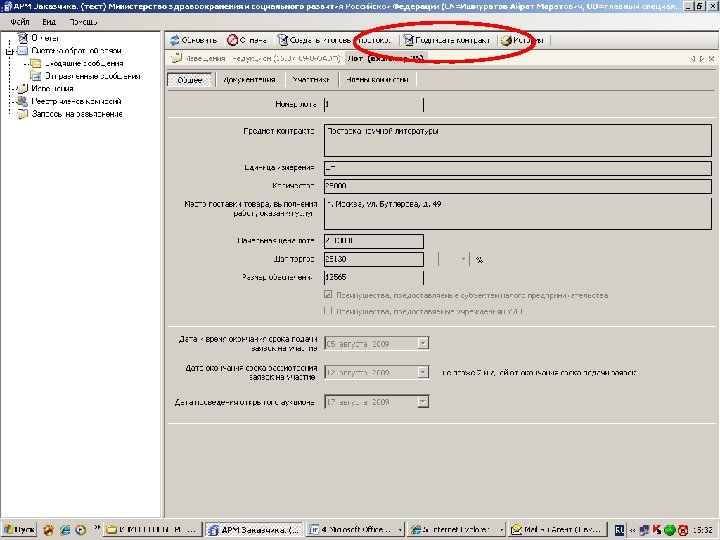Click the taskbar clock showing 15:32
Viewport: 720px width, 540px height.
pyautogui.click(x=703, y=530)
